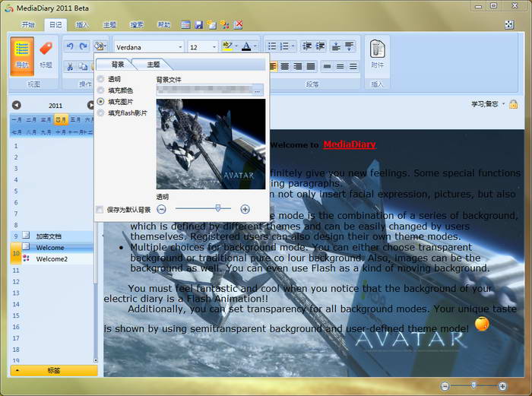Switch to the 主题 tab in popup

coord(154,65)
